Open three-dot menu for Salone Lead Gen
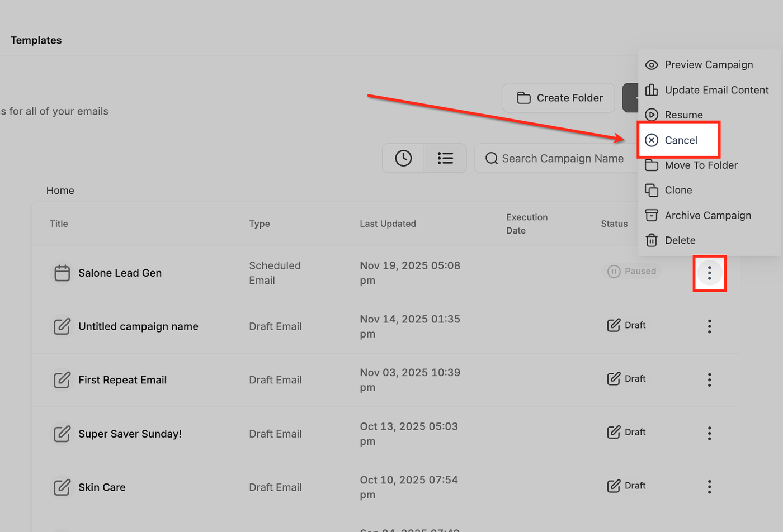This screenshot has height=532, width=783. point(709,273)
